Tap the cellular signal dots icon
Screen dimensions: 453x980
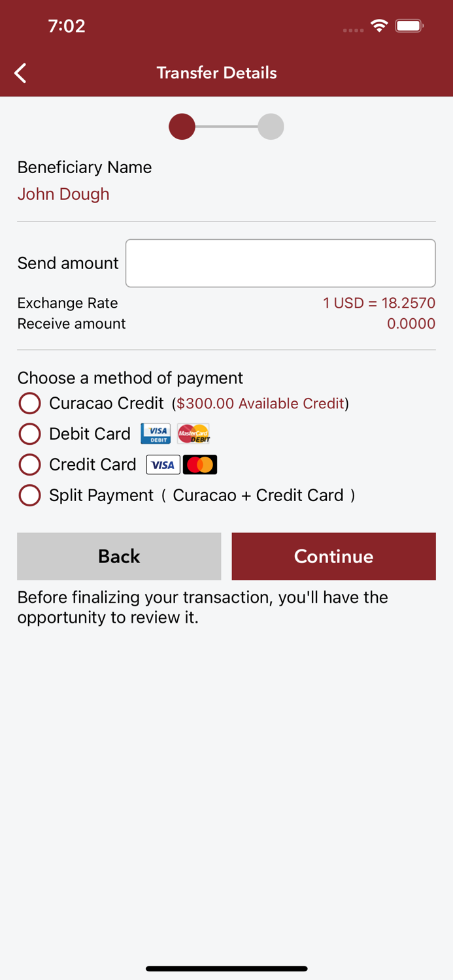coord(352,29)
